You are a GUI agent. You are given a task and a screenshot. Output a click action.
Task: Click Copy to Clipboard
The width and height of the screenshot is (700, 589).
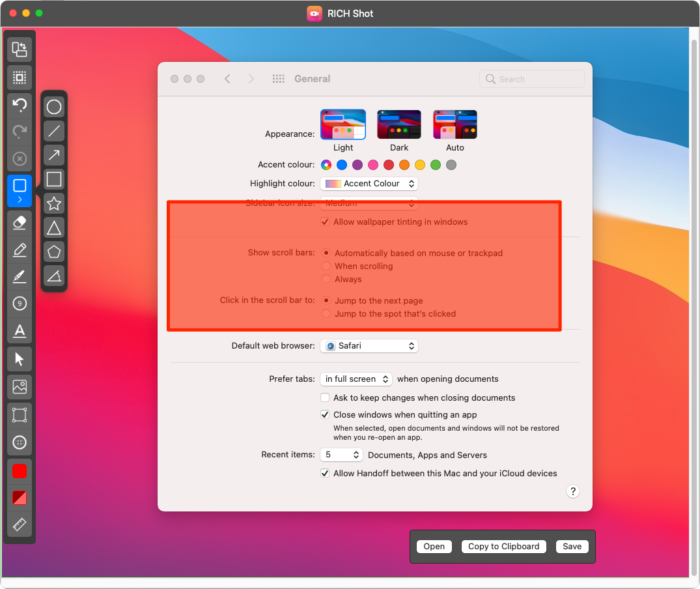coord(503,547)
